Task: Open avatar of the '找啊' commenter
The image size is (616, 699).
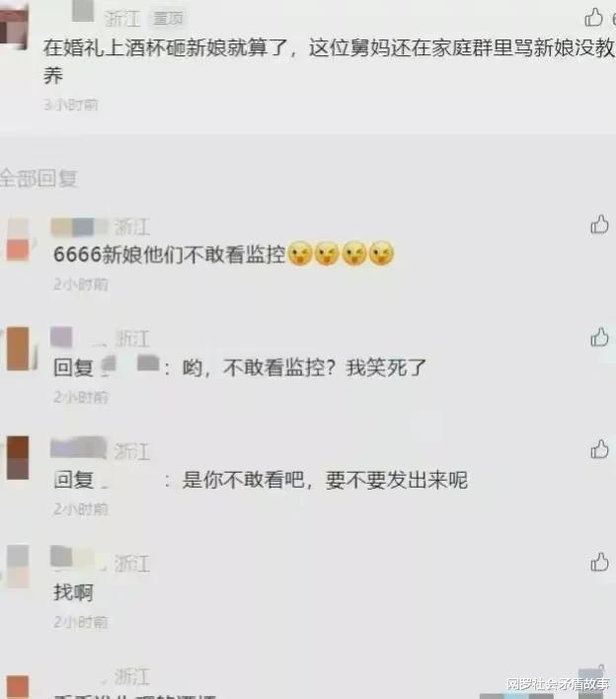Action: pyautogui.click(x=18, y=566)
